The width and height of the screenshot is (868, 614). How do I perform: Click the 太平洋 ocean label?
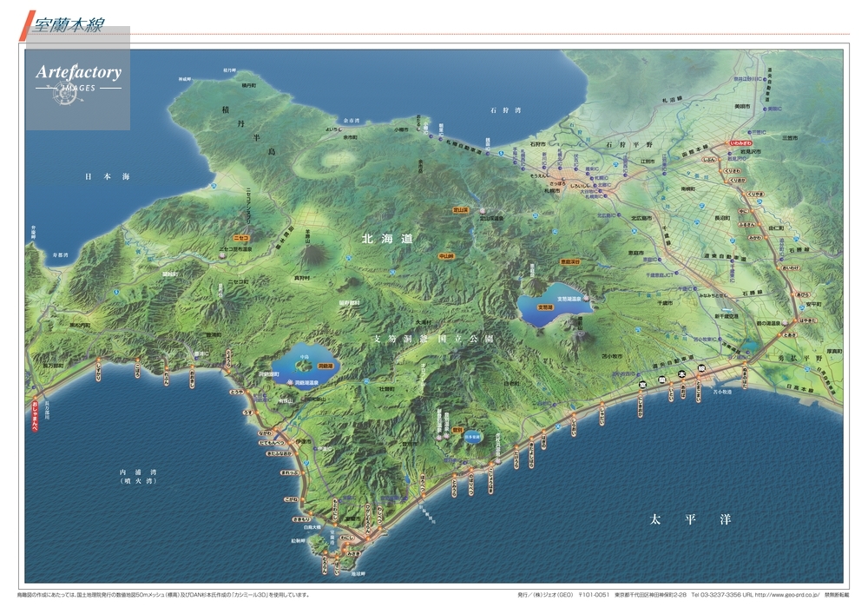click(689, 518)
